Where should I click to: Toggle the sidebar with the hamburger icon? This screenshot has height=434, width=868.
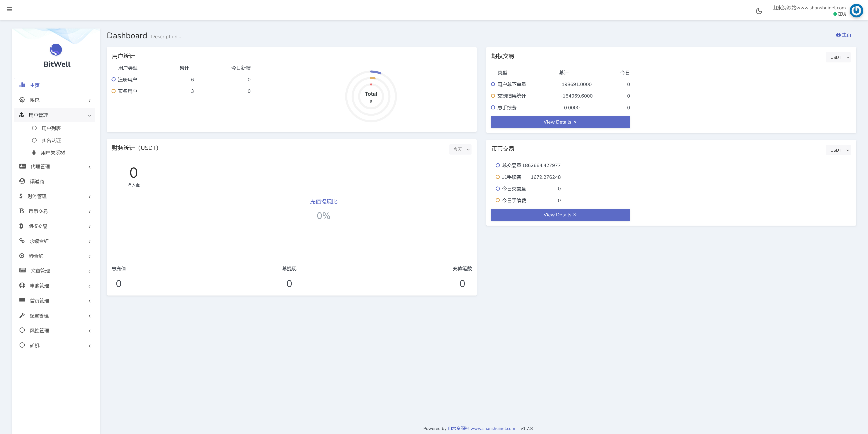pos(9,10)
